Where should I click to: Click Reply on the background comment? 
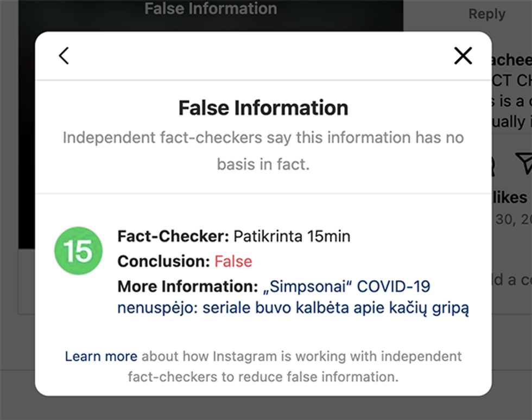(486, 14)
